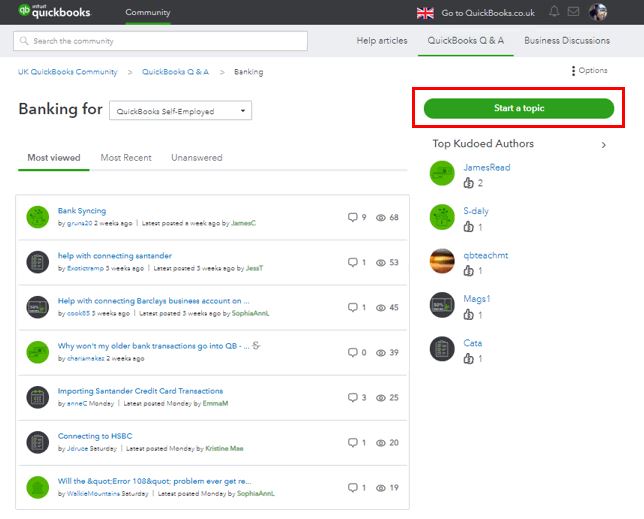Click the qbteachmt author avatar

coord(442,261)
